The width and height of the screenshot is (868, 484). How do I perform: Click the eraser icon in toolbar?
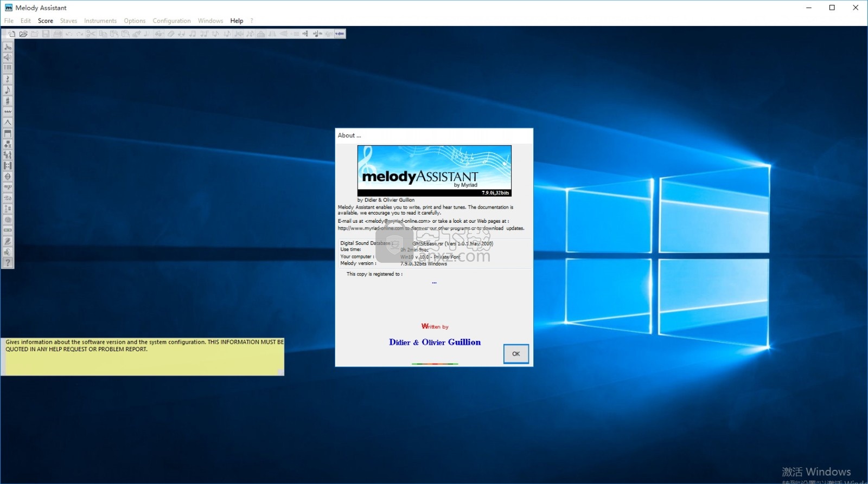[170, 34]
